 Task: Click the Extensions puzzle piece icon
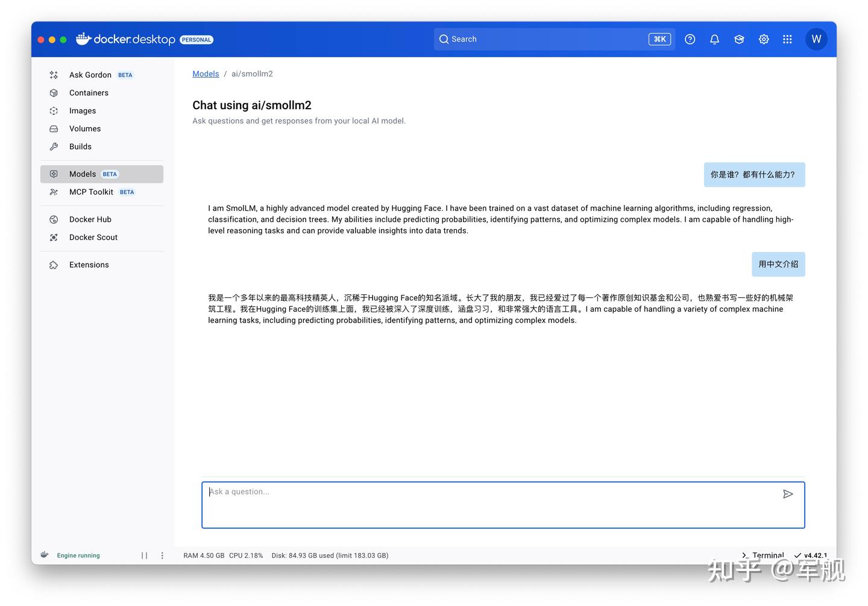point(54,265)
